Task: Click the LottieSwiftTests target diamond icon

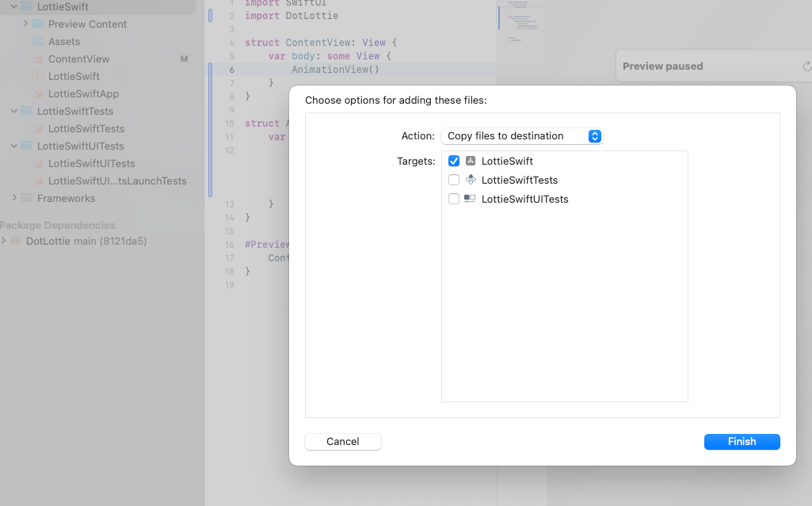Action: 471,180
